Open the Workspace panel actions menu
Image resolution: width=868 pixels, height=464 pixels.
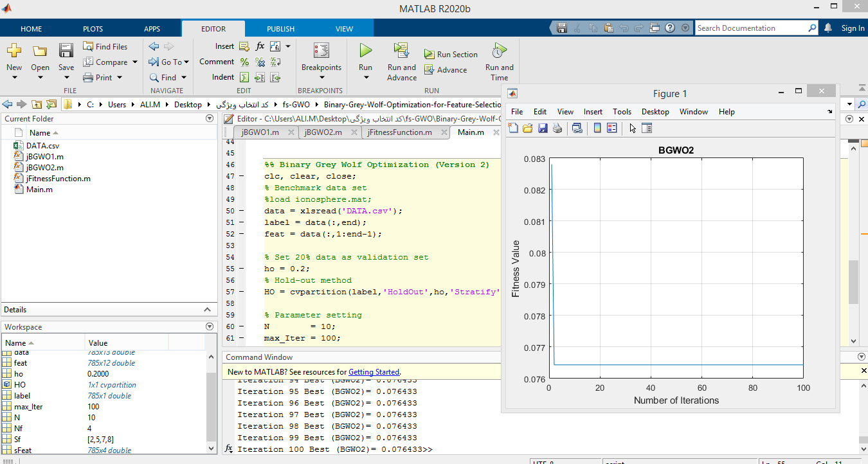pyautogui.click(x=210, y=326)
